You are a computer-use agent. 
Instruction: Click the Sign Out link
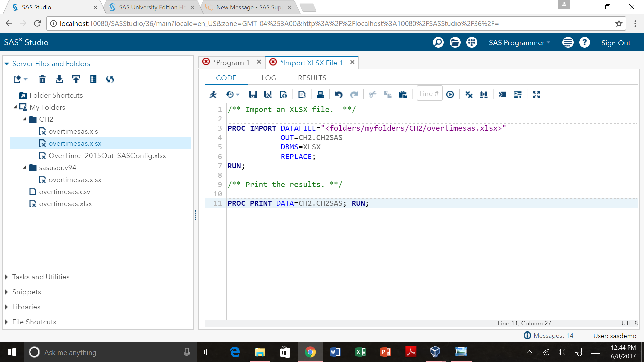coord(615,43)
